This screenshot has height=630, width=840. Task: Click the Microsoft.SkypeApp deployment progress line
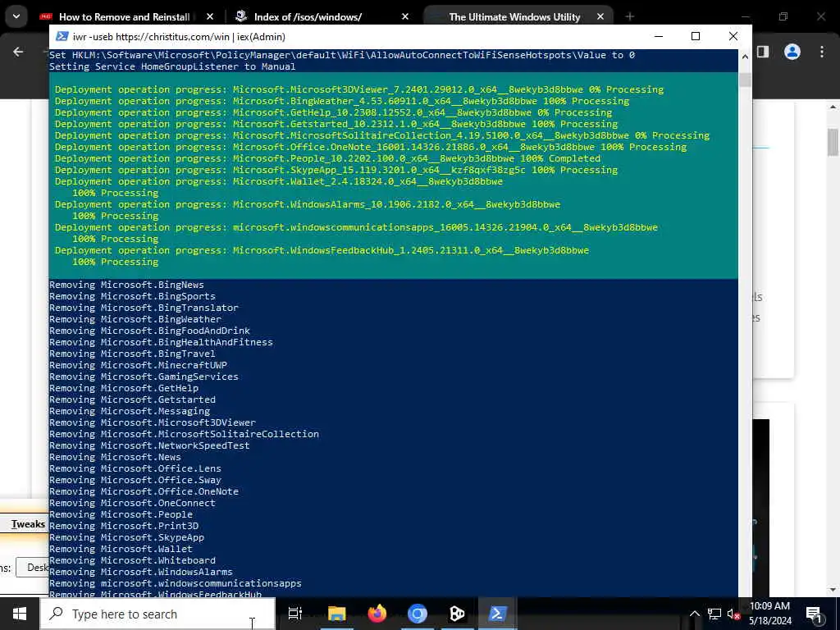tap(336, 170)
